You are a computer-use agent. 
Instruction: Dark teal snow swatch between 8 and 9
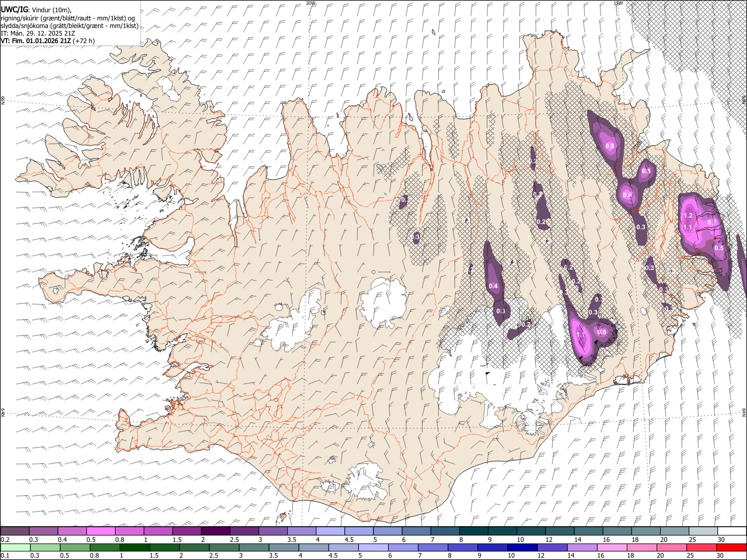[x=474, y=531]
